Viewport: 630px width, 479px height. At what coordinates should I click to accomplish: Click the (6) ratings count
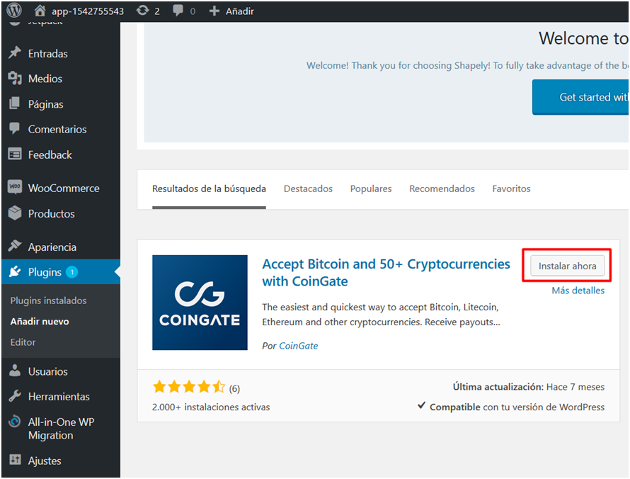pyautogui.click(x=235, y=389)
